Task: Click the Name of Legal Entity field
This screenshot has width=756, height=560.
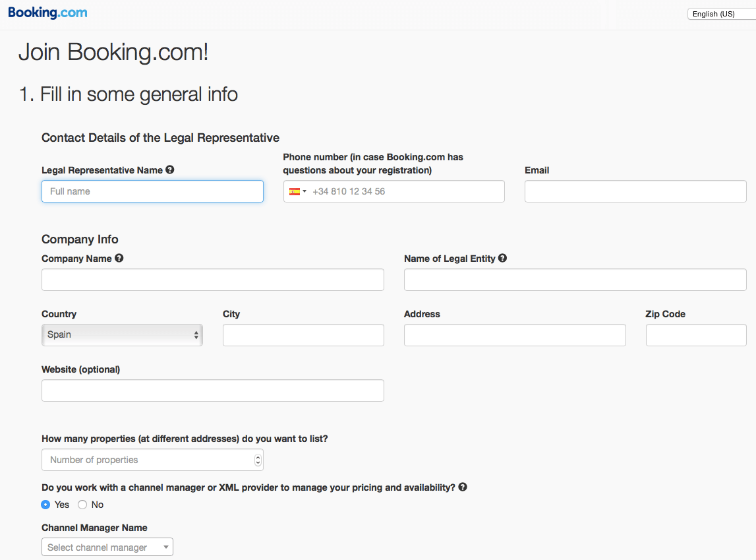Action: 575,280
